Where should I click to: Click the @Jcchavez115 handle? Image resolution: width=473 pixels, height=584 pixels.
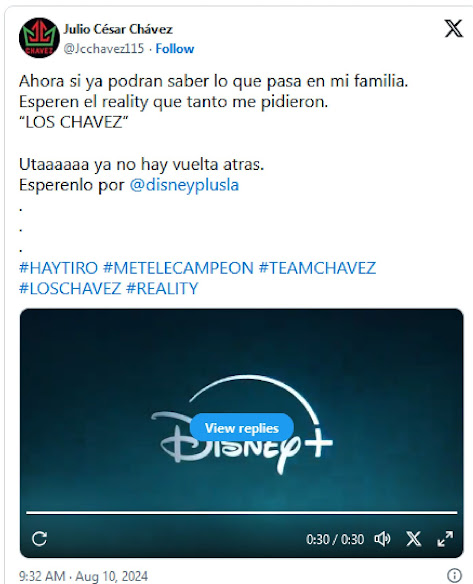click(x=104, y=49)
